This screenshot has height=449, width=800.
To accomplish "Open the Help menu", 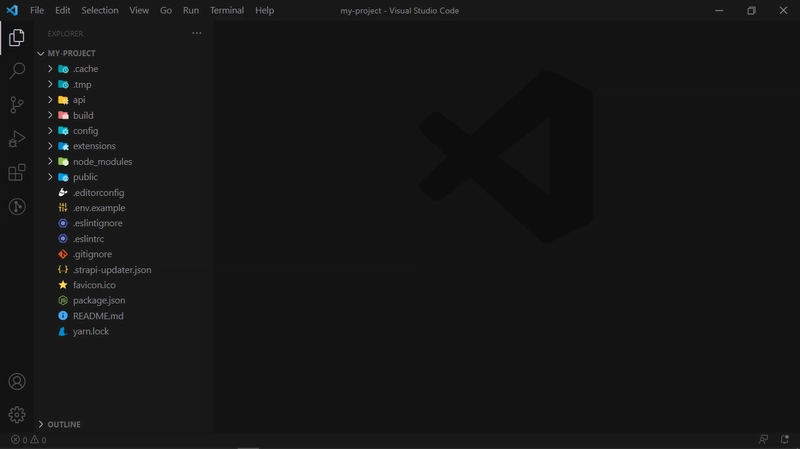I will pos(264,10).
